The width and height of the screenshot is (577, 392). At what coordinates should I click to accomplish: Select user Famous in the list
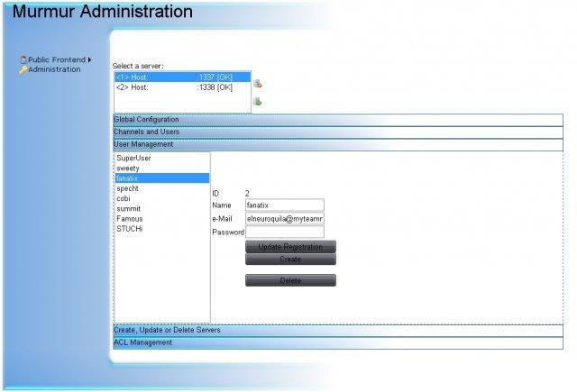[x=162, y=218]
